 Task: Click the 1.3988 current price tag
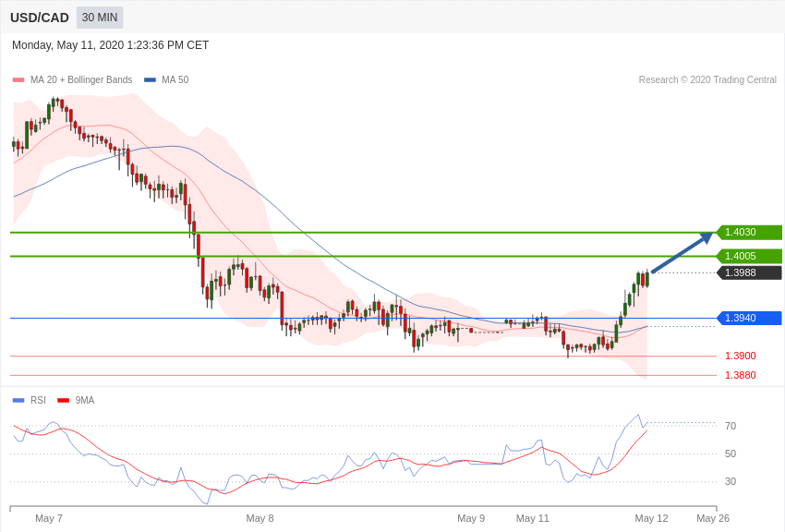click(x=749, y=272)
